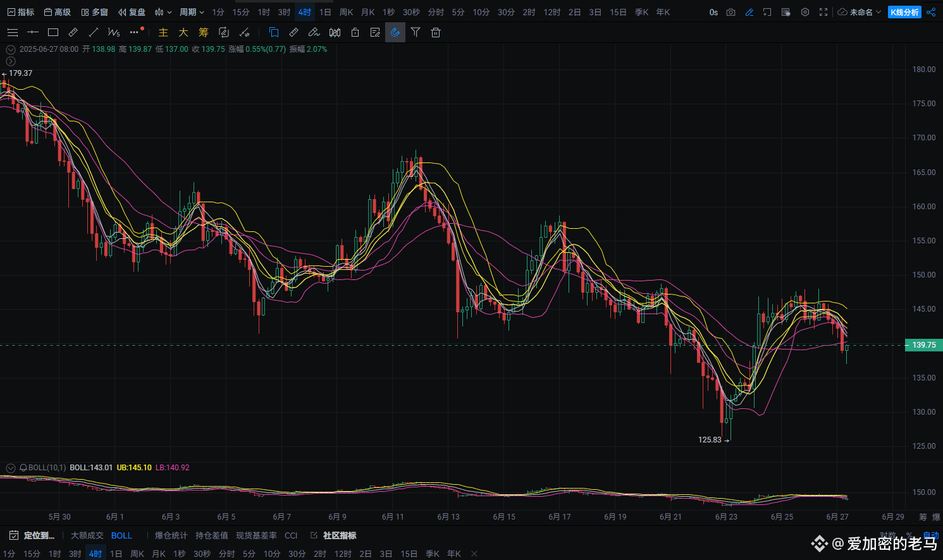Delete all drawings with trash icon
This screenshot has height=560, width=943.
tap(436, 32)
